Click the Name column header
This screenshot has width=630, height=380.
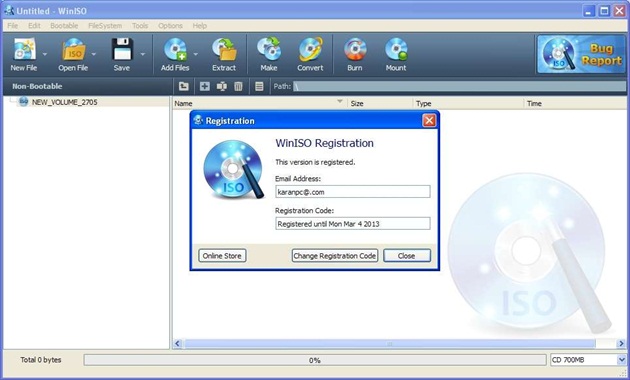tap(260, 103)
